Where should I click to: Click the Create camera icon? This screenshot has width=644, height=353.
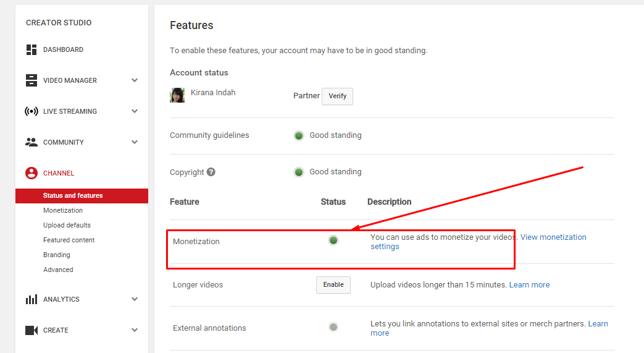pyautogui.click(x=31, y=330)
